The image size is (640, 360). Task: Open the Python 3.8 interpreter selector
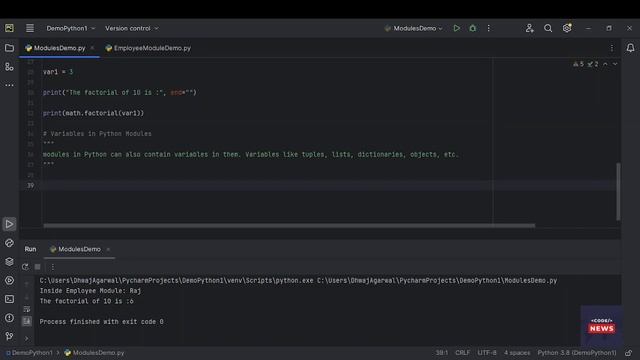pyautogui.click(x=577, y=353)
